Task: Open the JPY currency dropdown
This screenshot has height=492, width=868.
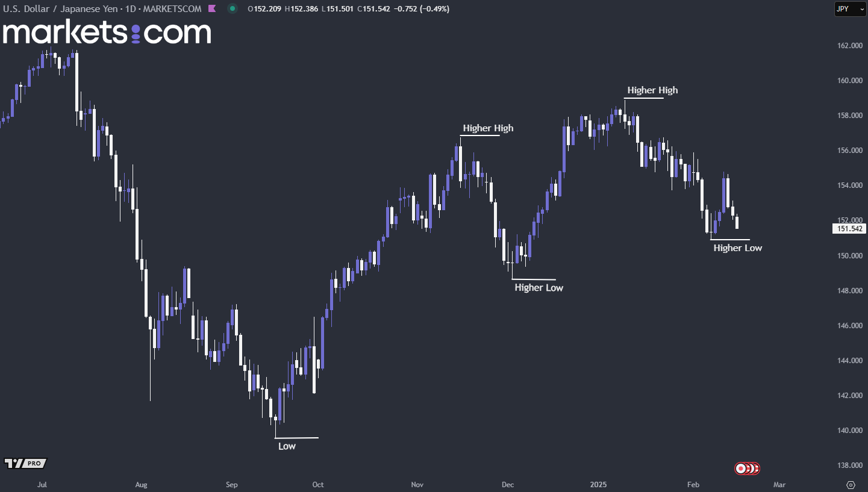Action: 850,9
